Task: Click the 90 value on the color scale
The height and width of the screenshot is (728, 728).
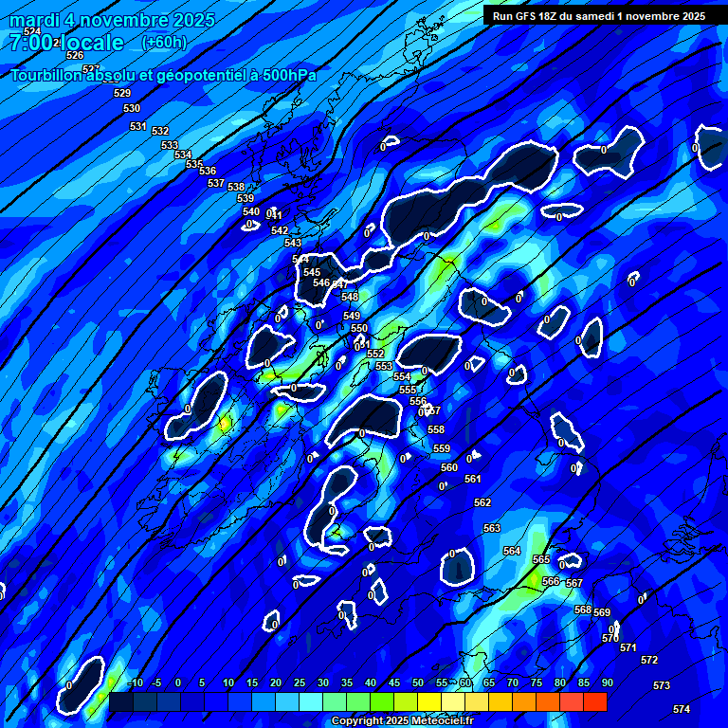Action: coord(607,682)
